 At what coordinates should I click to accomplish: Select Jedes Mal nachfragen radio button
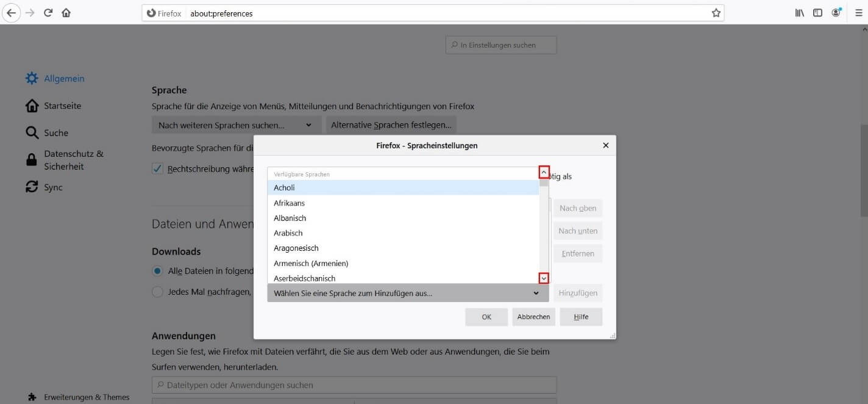click(157, 292)
